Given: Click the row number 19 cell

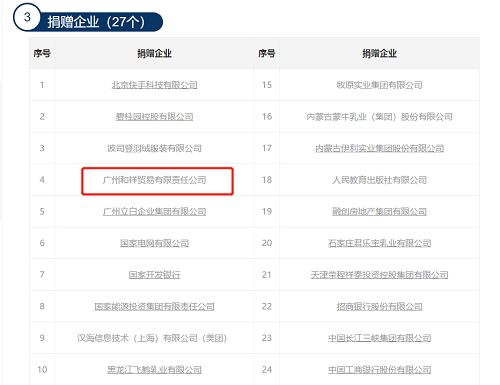Looking at the screenshot, I should point(267,212).
